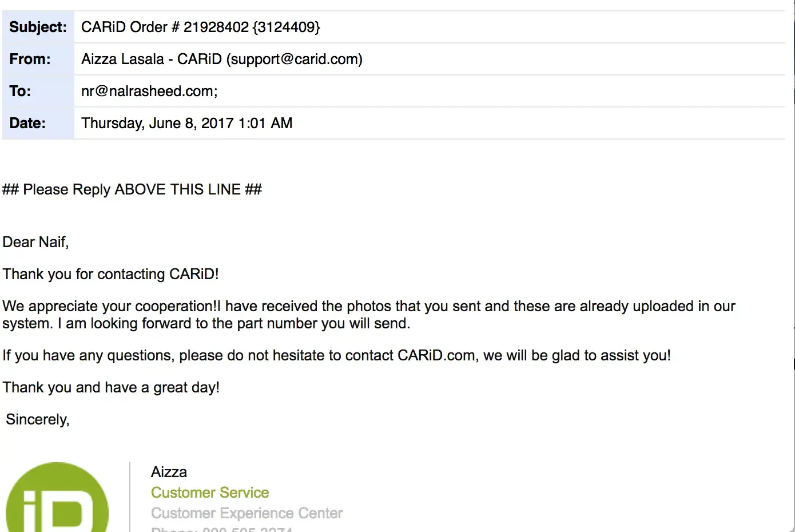Viewport: 795px width, 532px height.
Task: Click the sender support@carid.com address
Action: pos(295,59)
